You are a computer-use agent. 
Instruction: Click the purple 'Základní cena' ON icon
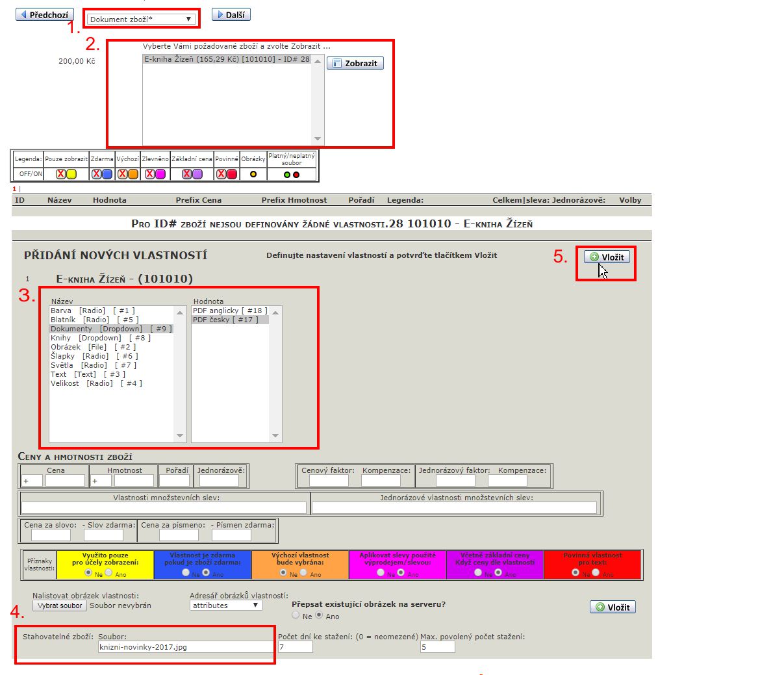197,174
